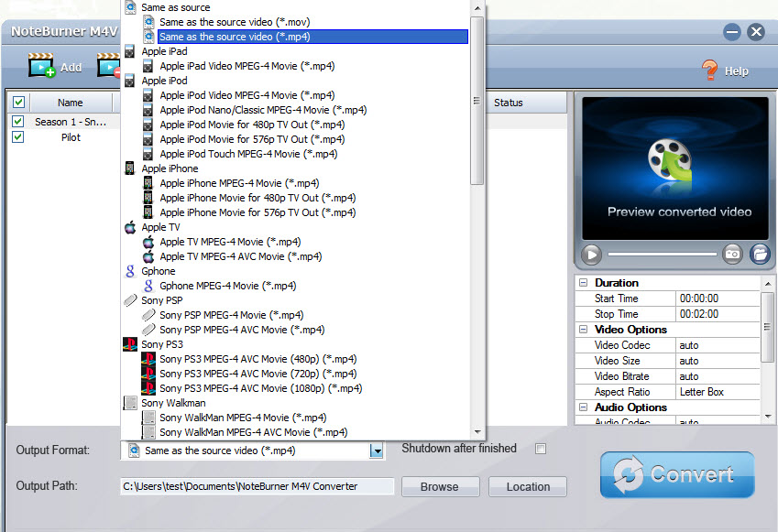Collapse the Video Options section

[x=584, y=330]
